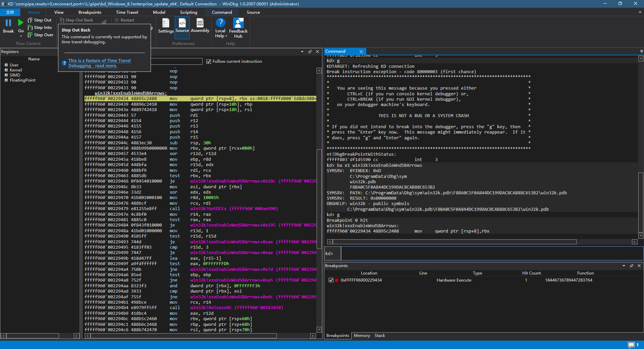
Task: Switch to the Time Travel ribbon tab
Action: click(127, 12)
